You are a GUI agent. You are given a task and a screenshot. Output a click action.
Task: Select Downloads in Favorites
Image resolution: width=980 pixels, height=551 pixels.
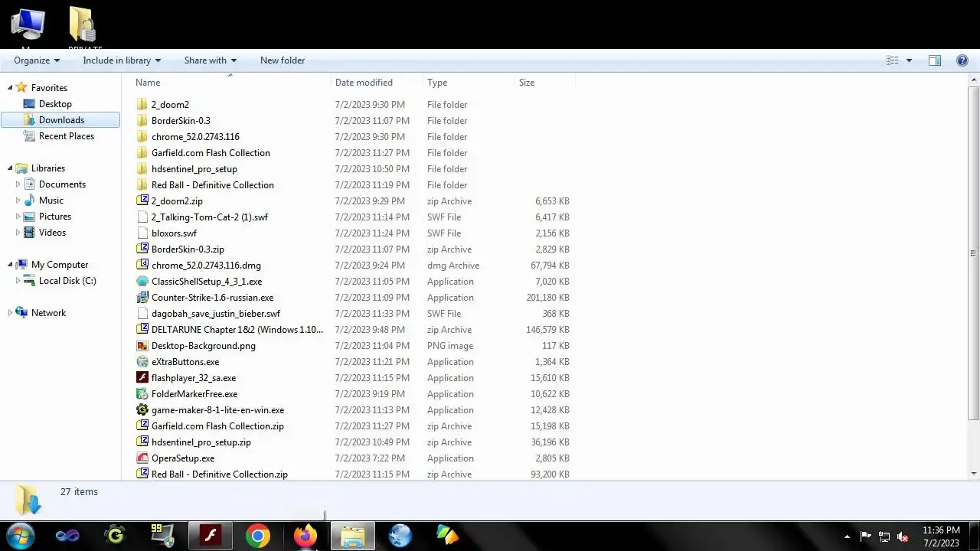tap(61, 120)
